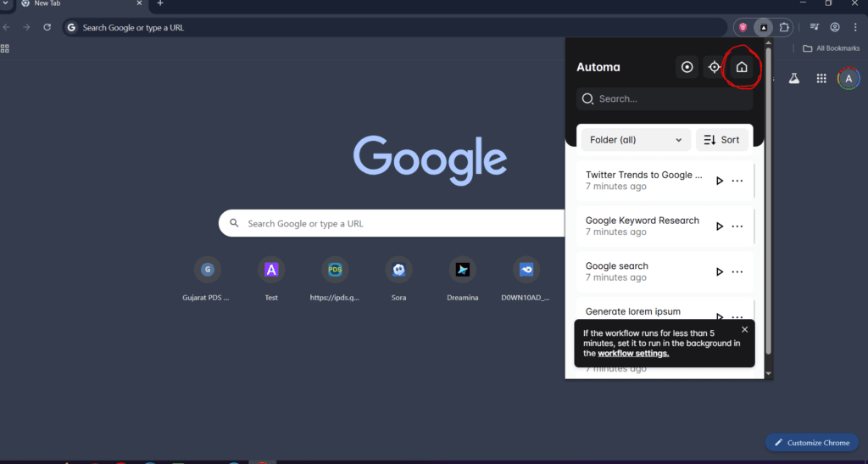Click the Sort button in Automa
Viewport: 868px width, 464px height.
tap(722, 140)
